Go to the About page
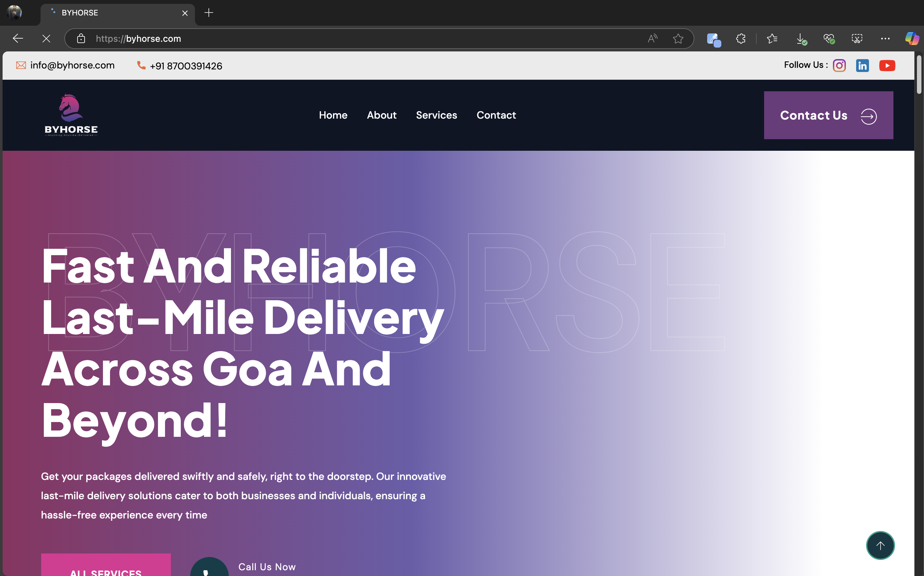 (x=382, y=115)
